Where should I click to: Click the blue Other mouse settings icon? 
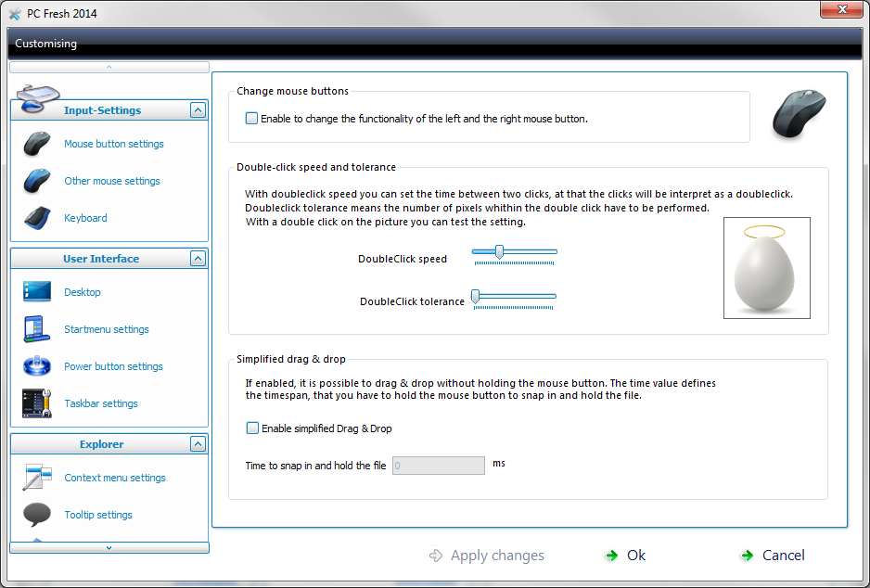point(37,181)
